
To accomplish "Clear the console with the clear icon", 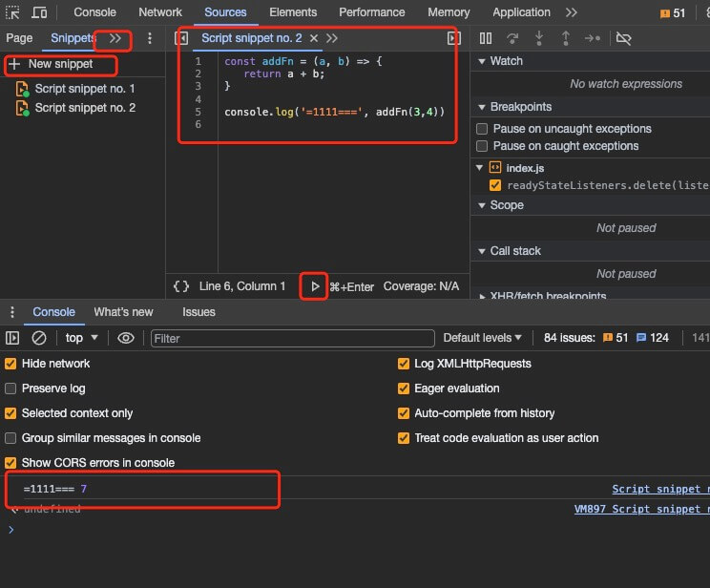I will (x=39, y=338).
